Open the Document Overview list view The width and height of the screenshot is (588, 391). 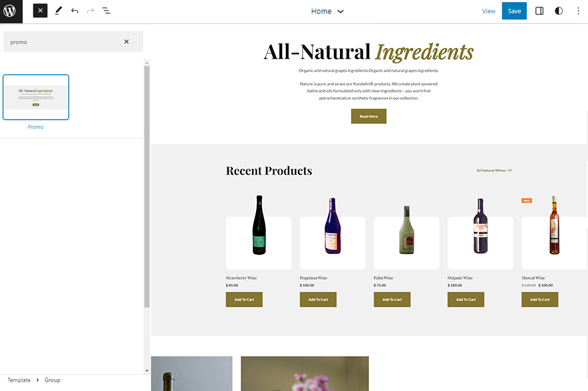pos(106,11)
